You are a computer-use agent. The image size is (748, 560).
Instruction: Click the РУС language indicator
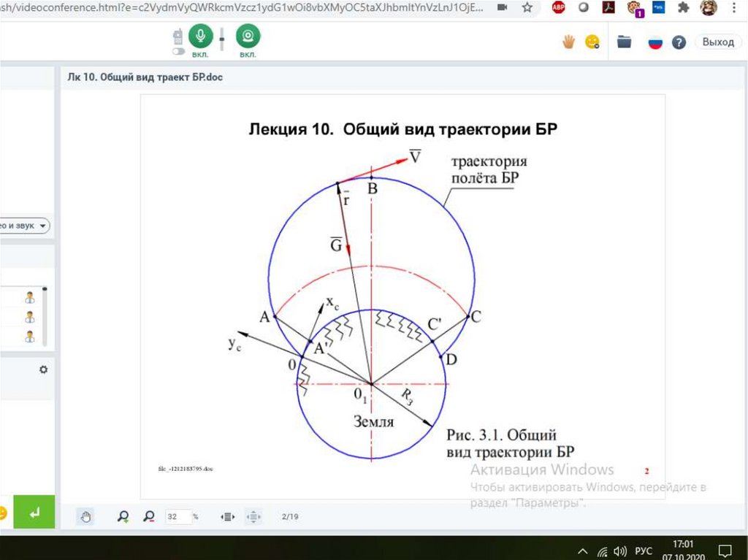pos(643,551)
